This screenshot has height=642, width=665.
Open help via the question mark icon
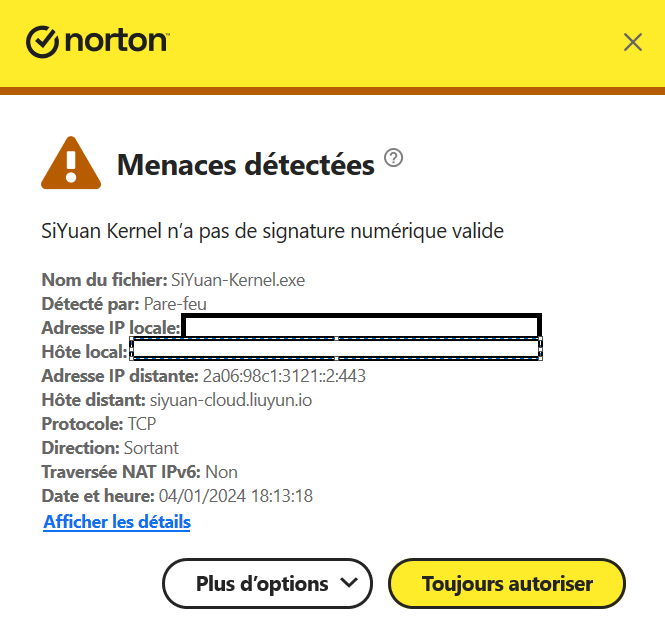click(393, 158)
